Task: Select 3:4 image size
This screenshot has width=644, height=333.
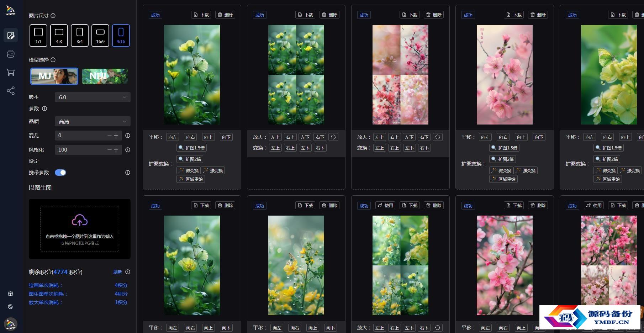Action: click(x=80, y=36)
